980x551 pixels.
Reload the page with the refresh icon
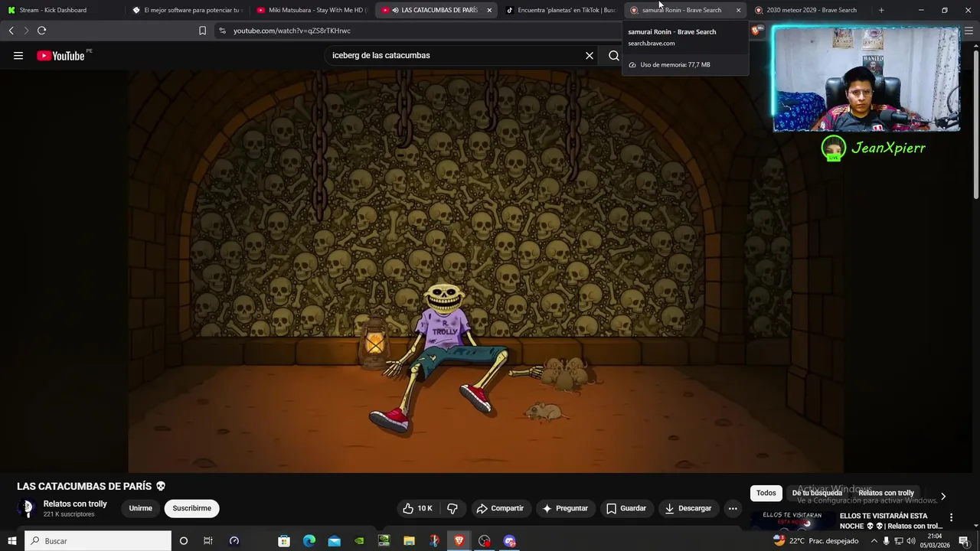41,31
